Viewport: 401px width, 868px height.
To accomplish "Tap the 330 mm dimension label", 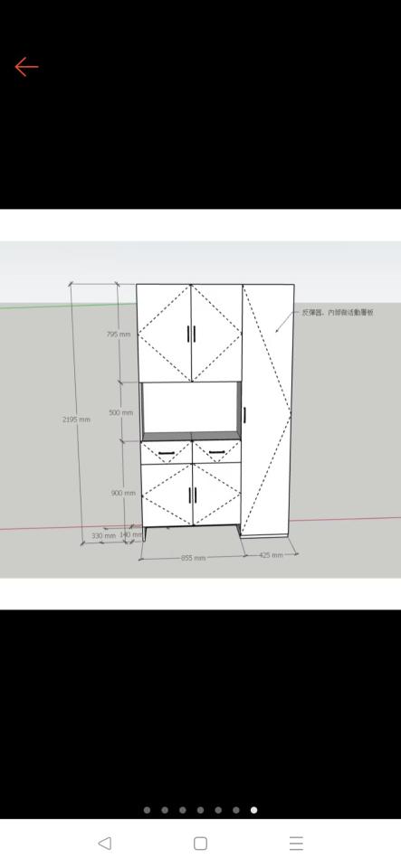I will (x=103, y=536).
